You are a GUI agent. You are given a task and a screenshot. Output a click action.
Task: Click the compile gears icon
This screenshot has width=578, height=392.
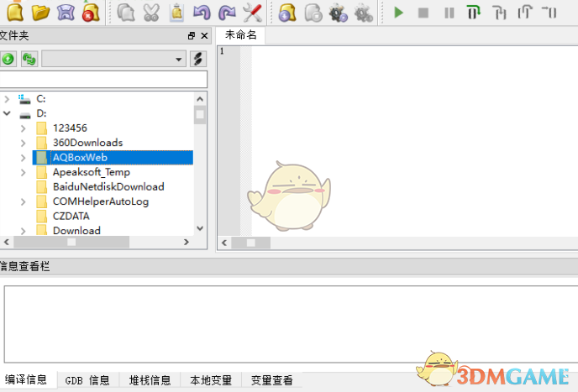click(x=339, y=13)
